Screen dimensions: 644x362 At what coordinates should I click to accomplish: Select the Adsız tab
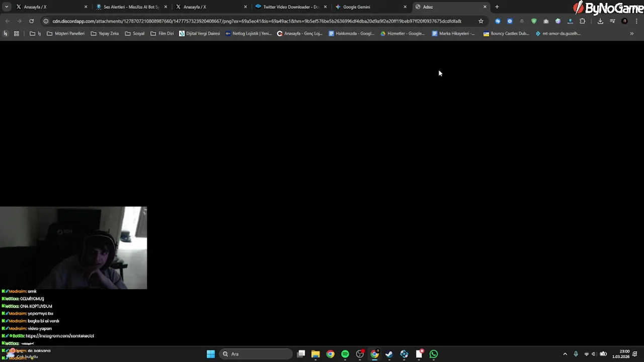click(450, 7)
